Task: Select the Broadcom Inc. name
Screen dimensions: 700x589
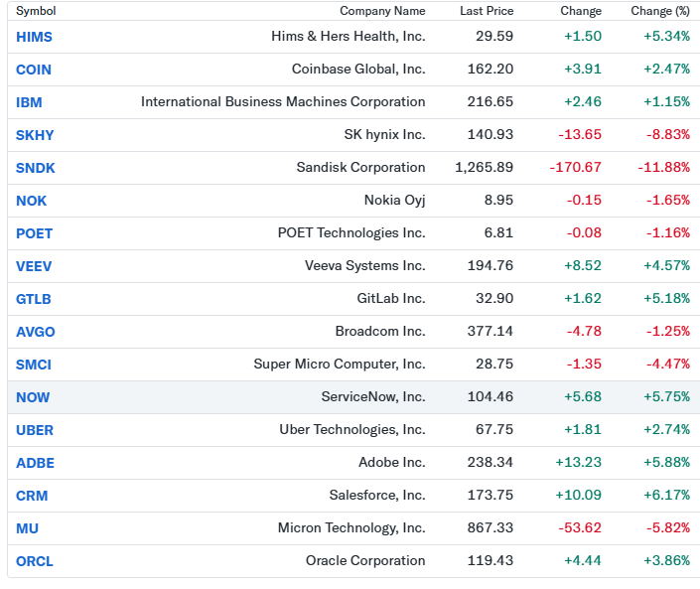Action: pos(380,331)
